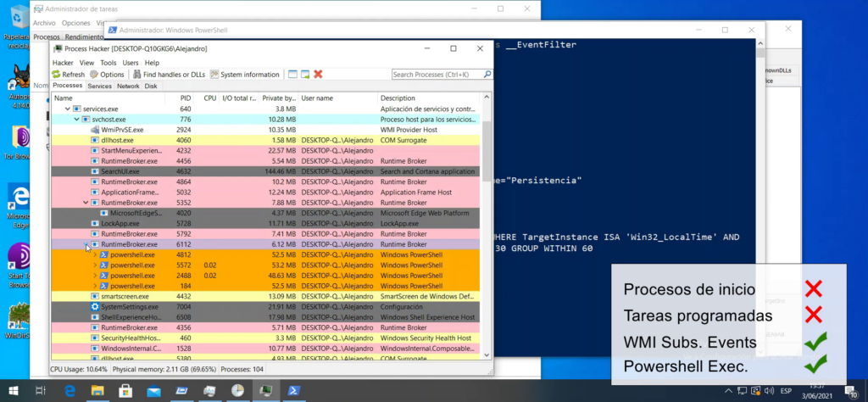868x402 pixels.
Task: Sort processes by Name column header
Action: pos(108,98)
